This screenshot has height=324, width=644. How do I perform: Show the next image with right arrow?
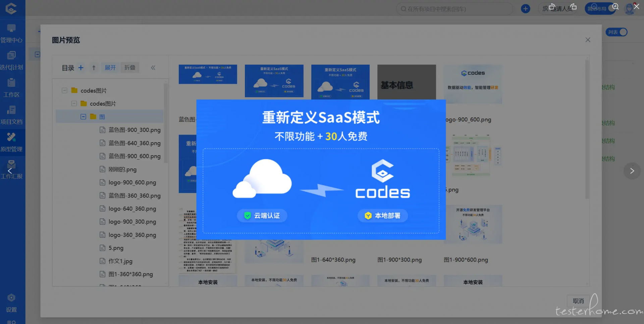[x=632, y=171]
